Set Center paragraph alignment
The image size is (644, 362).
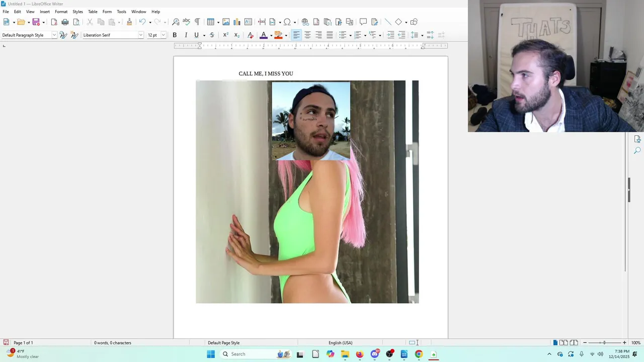click(x=307, y=35)
